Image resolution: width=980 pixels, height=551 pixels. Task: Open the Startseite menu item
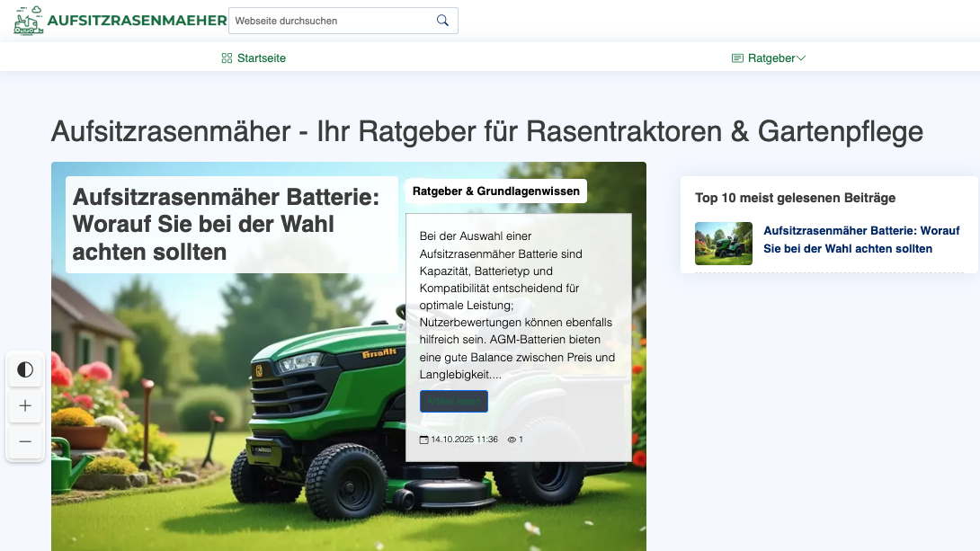pyautogui.click(x=260, y=58)
